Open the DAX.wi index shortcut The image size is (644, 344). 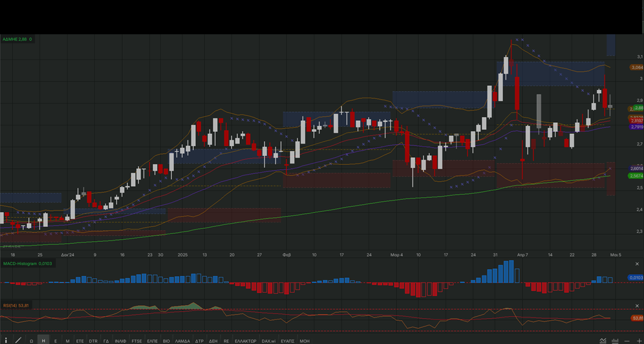268,341
